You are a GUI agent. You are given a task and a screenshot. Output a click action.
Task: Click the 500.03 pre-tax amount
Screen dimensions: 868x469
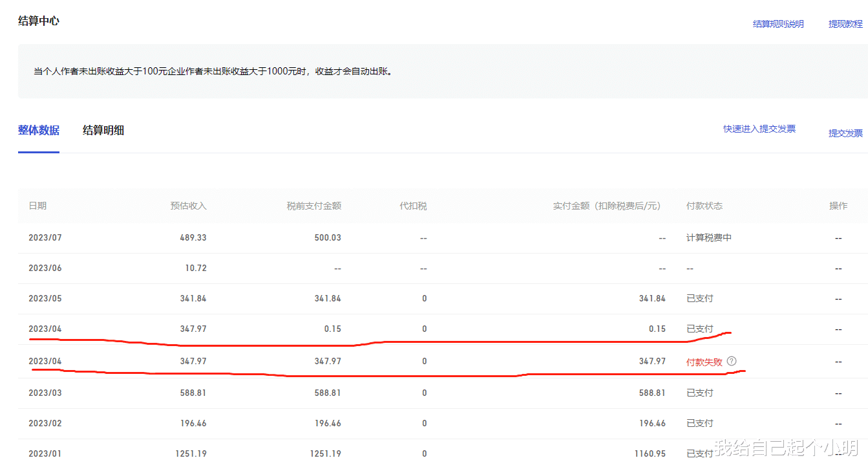[328, 237]
